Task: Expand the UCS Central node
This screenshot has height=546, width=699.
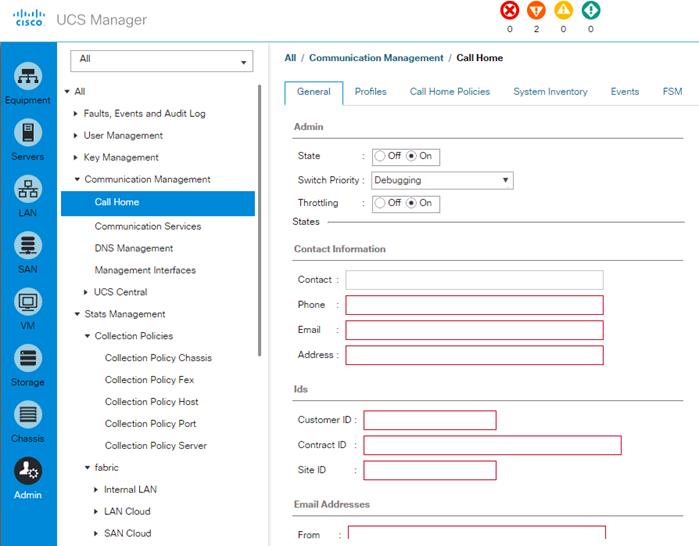Action: pyautogui.click(x=86, y=292)
